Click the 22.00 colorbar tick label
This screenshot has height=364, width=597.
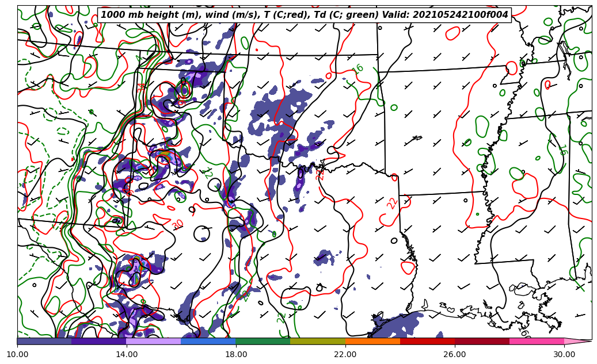point(345,354)
